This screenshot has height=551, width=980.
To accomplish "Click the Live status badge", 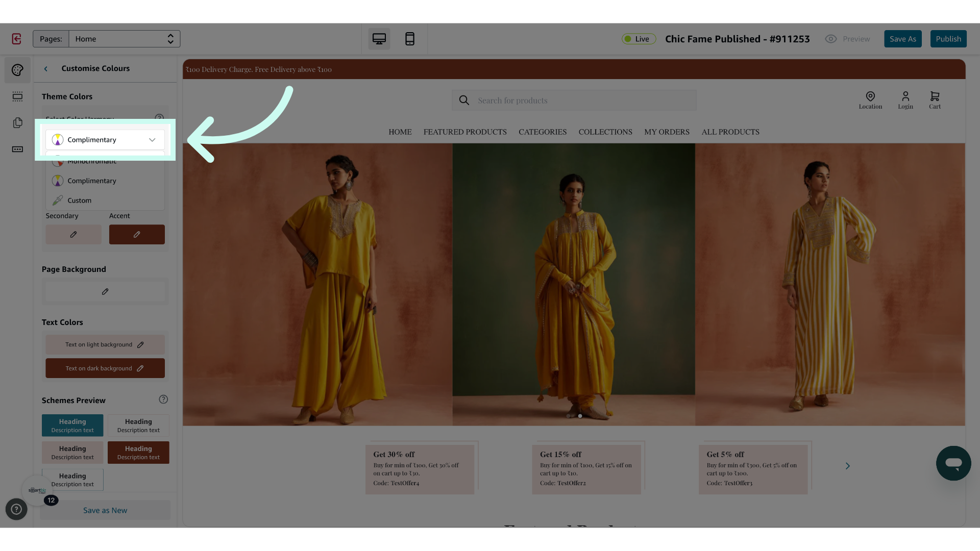I will [x=638, y=39].
